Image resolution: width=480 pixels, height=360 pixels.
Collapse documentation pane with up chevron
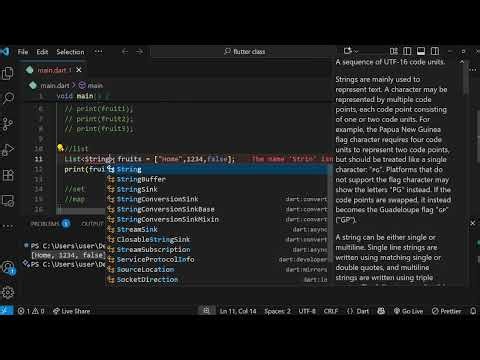462,62
